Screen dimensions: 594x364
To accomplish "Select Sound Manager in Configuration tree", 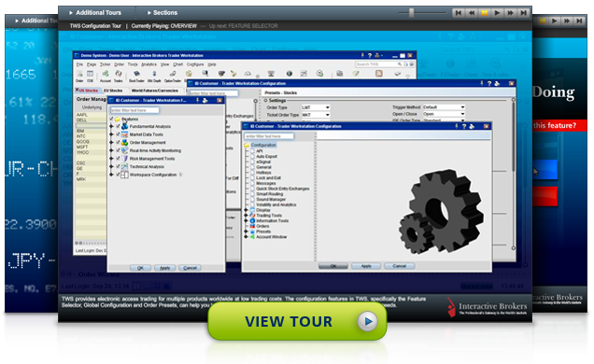I will tap(271, 200).
